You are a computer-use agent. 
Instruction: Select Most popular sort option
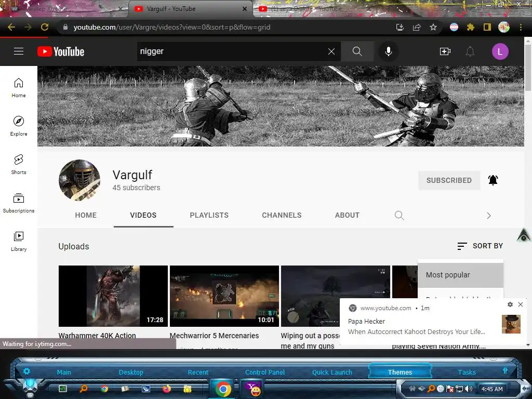coord(460,275)
